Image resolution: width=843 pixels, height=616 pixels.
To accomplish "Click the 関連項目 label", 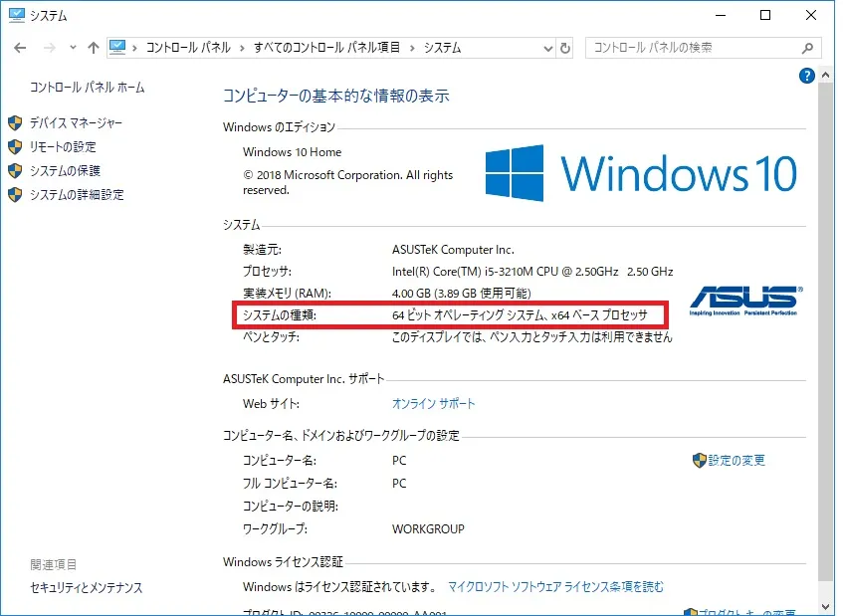I will point(53,564).
